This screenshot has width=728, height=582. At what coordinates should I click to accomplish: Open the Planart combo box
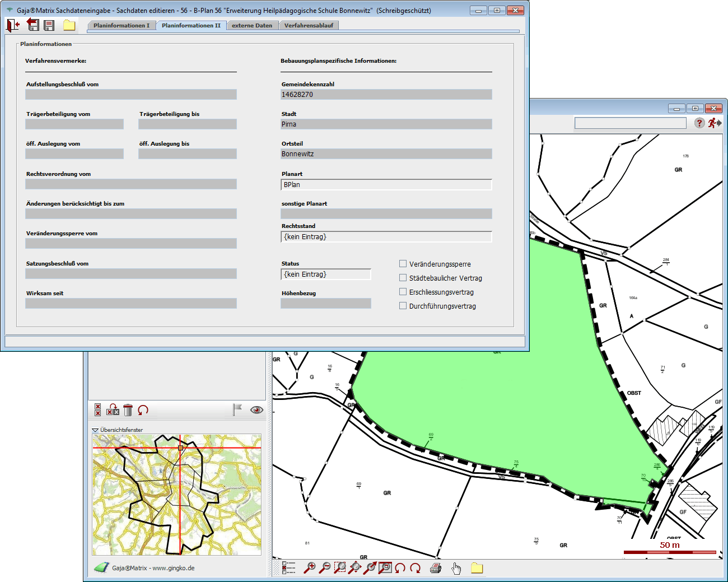[386, 185]
